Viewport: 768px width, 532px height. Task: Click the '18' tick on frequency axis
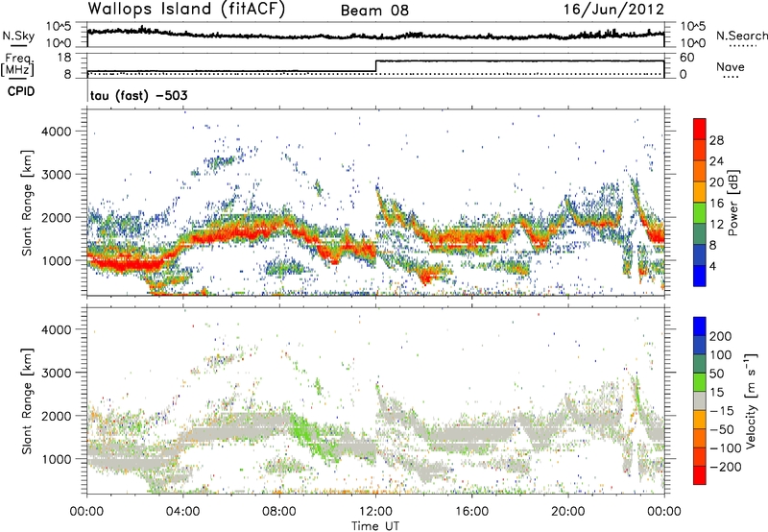click(x=64, y=58)
